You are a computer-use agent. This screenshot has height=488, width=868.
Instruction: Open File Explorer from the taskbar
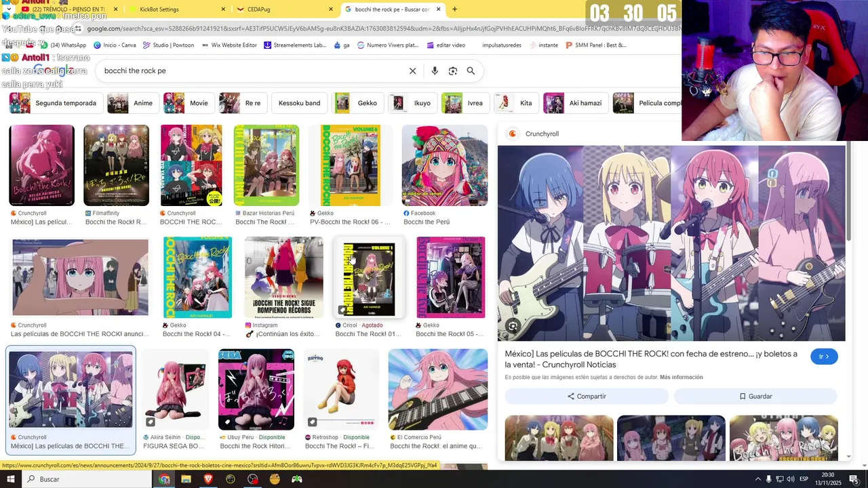(x=186, y=479)
